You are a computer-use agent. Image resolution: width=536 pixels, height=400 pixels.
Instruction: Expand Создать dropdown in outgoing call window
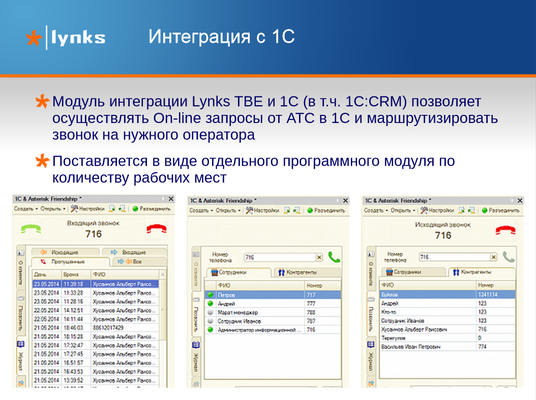376,210
